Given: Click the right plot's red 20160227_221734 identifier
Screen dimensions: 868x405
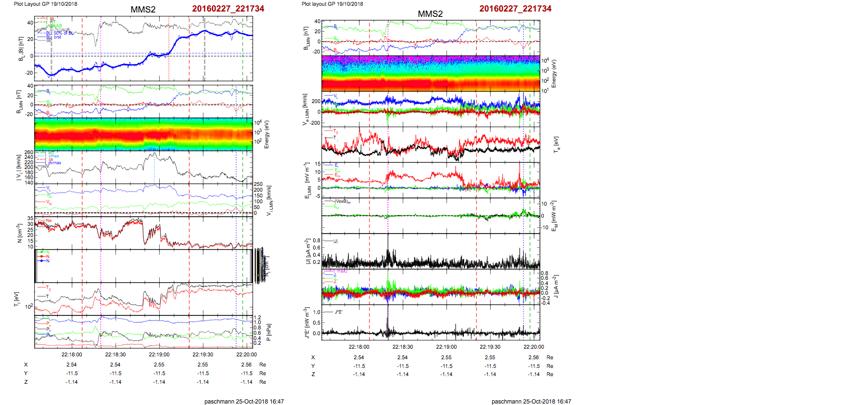Looking at the screenshot, I should (x=515, y=9).
